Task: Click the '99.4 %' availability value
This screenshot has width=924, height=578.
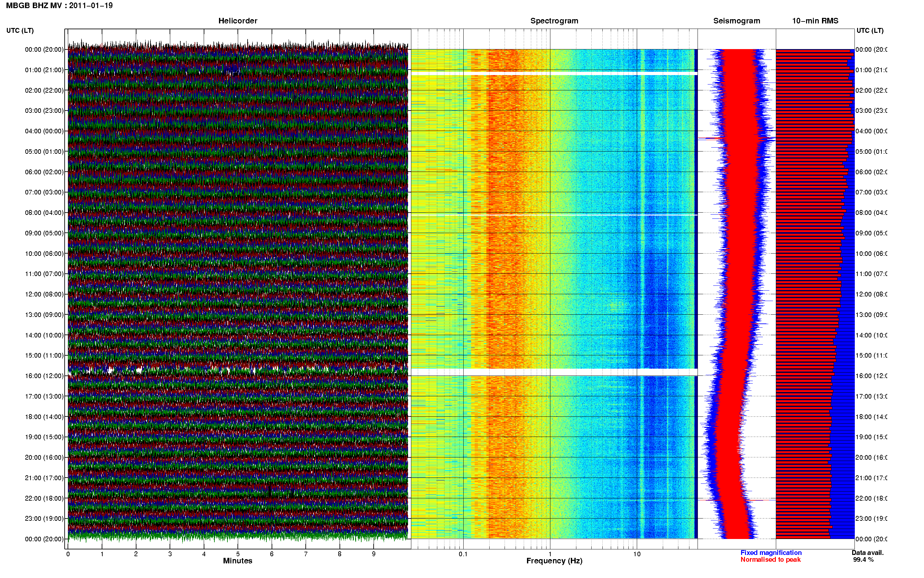Action: click(x=863, y=560)
